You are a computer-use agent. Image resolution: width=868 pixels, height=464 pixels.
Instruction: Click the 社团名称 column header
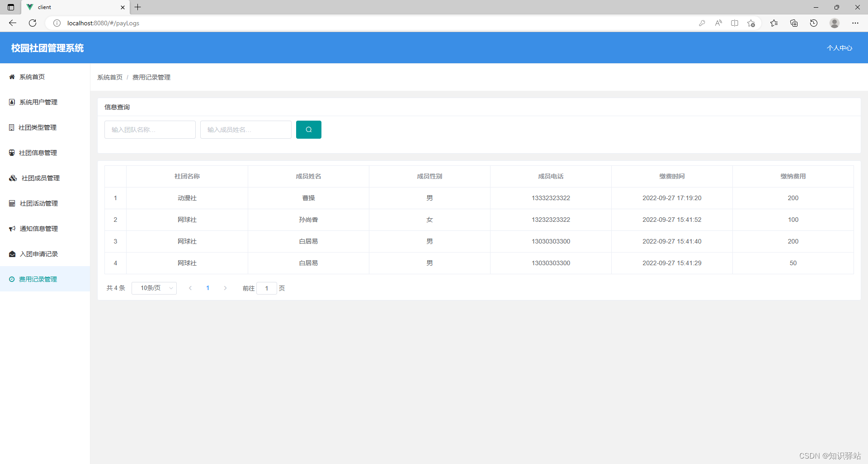[x=187, y=176]
